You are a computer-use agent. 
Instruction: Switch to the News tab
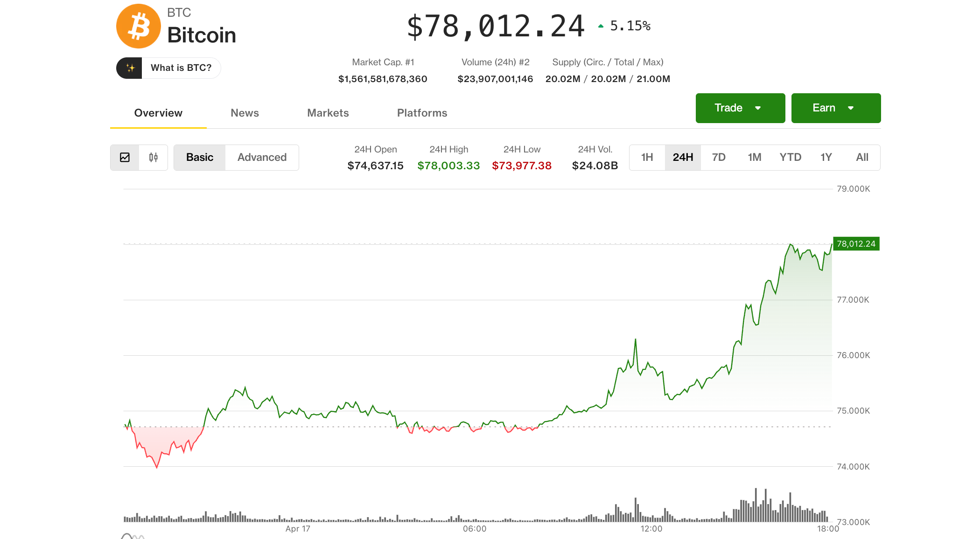click(245, 113)
